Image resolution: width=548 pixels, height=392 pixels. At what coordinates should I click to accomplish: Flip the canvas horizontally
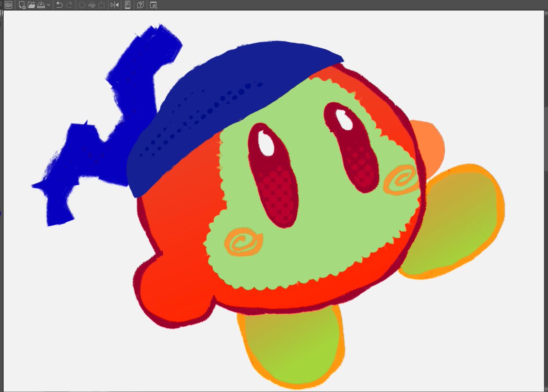coord(115,5)
